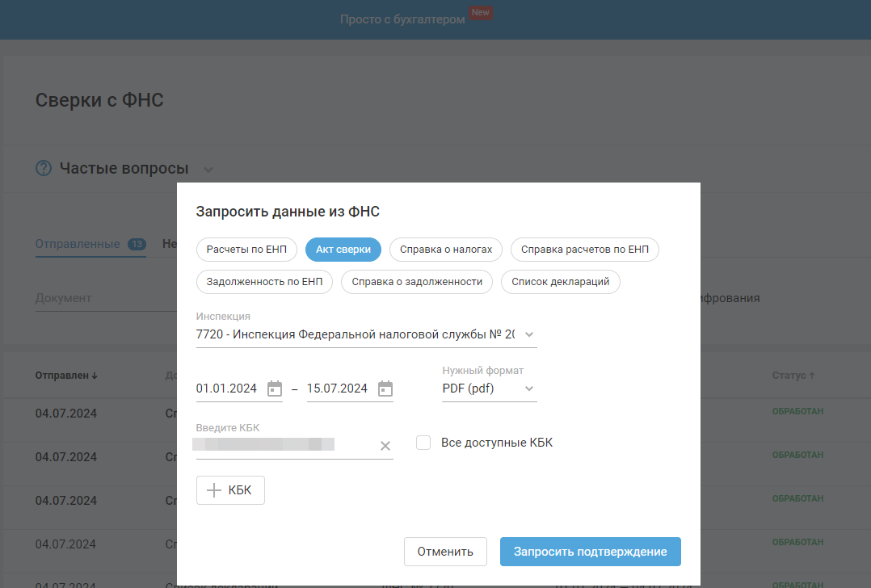Open end date calendar picker
Viewport: 871px width, 588px height.
click(385, 388)
